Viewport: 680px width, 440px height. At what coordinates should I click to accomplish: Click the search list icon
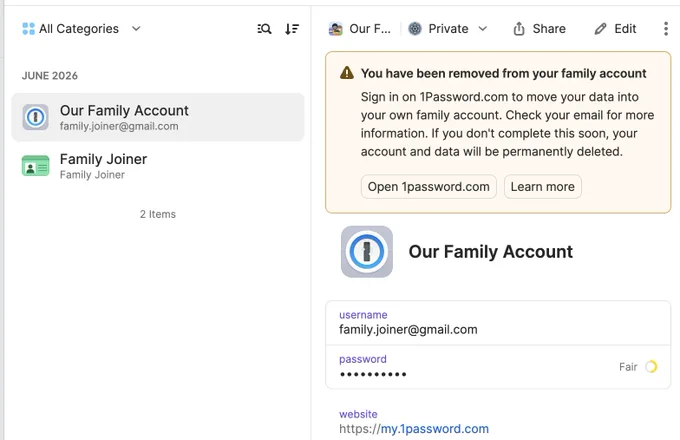(264, 29)
